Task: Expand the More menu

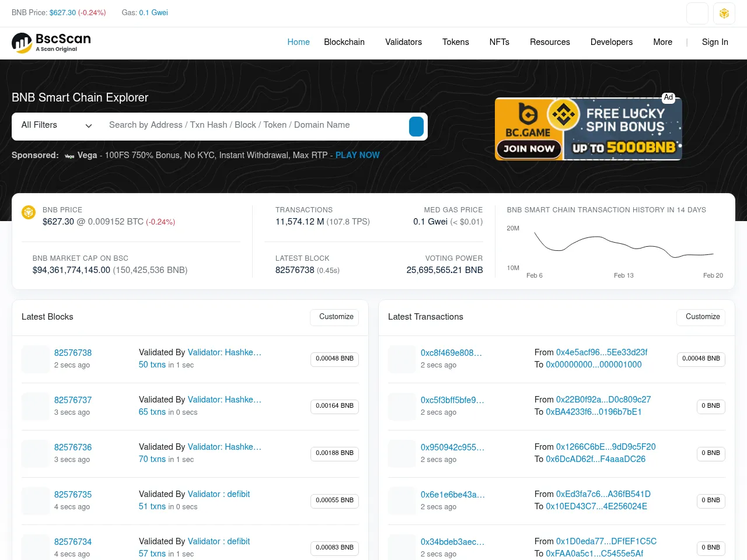Action: click(x=662, y=42)
